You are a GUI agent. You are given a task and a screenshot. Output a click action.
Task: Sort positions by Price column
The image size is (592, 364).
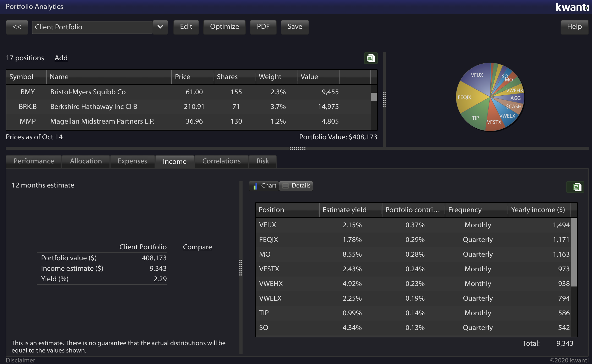point(193,77)
